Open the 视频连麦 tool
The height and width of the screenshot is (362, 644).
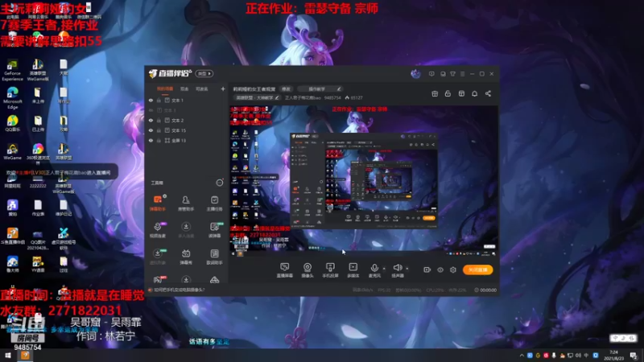[157, 229]
